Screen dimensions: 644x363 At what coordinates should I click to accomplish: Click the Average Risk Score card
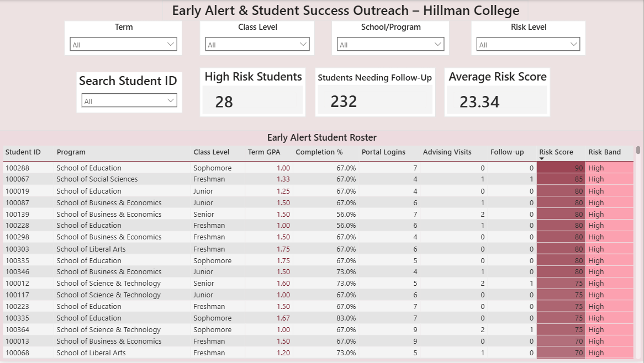(x=497, y=92)
